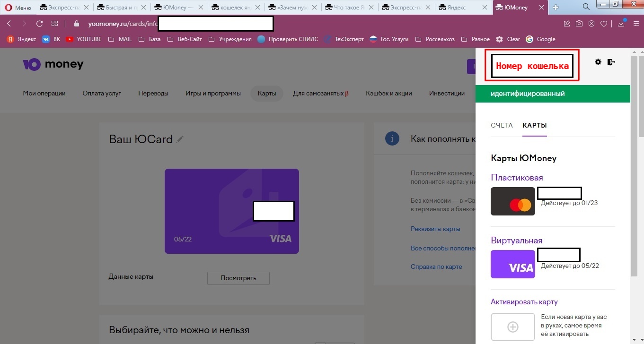
Task: Open the Справка по карте link
Action: [436, 267]
